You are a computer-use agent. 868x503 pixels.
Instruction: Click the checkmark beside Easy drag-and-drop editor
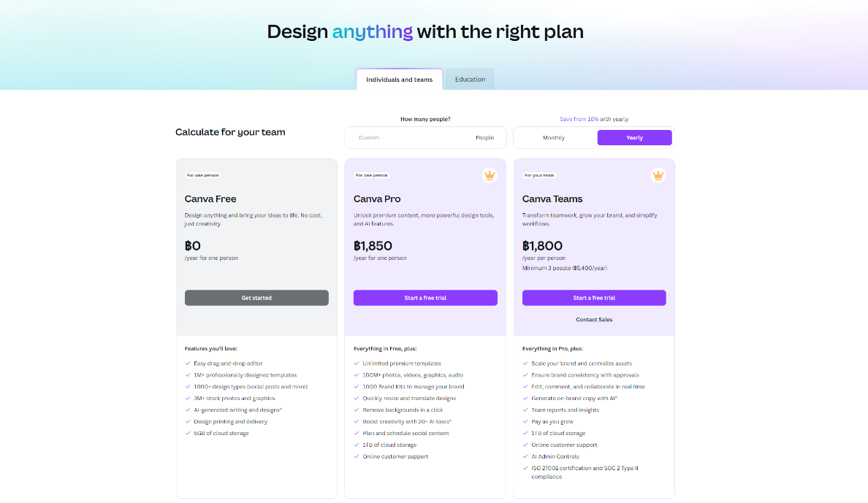(188, 363)
